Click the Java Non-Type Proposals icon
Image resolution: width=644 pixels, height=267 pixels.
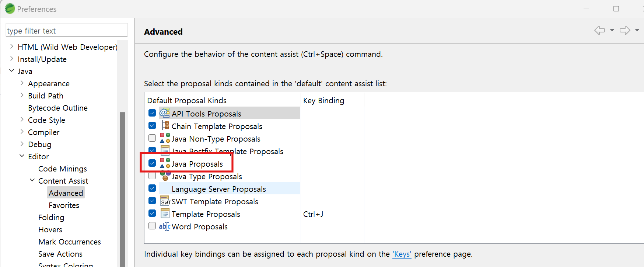point(165,138)
